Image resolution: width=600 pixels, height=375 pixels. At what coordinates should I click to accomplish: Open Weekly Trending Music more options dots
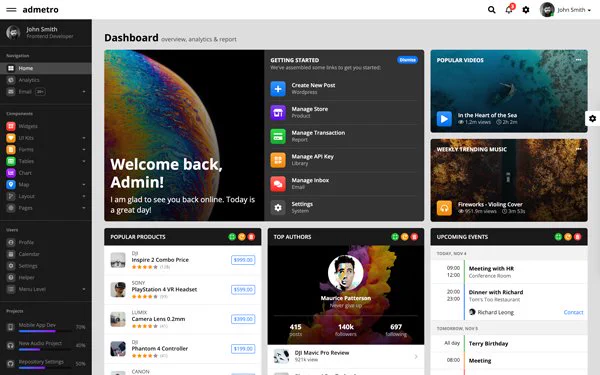pos(579,149)
